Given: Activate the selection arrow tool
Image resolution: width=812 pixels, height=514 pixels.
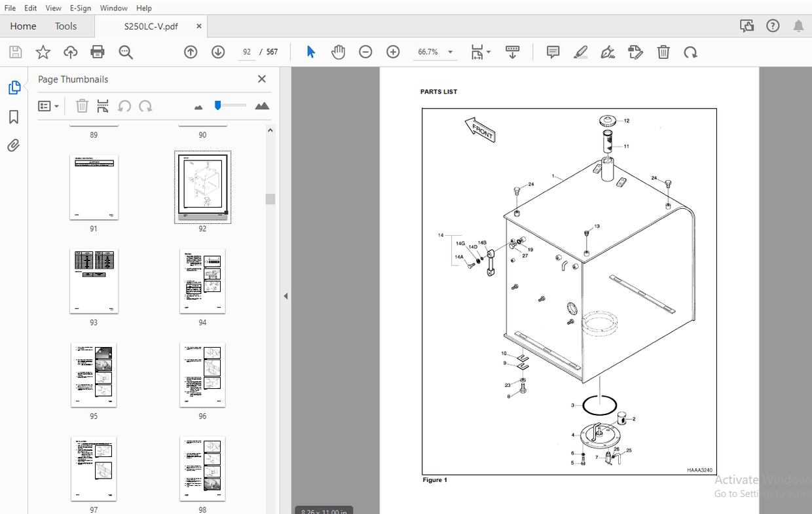Looking at the screenshot, I should click(x=311, y=52).
